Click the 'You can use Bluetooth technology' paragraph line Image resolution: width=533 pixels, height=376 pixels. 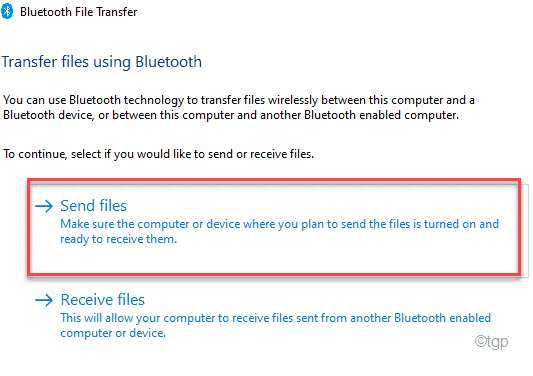[x=239, y=100]
